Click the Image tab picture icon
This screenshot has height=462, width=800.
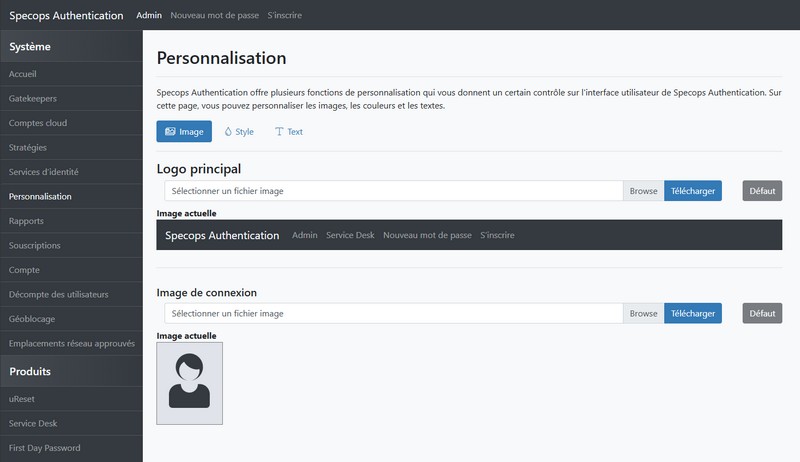(170, 132)
